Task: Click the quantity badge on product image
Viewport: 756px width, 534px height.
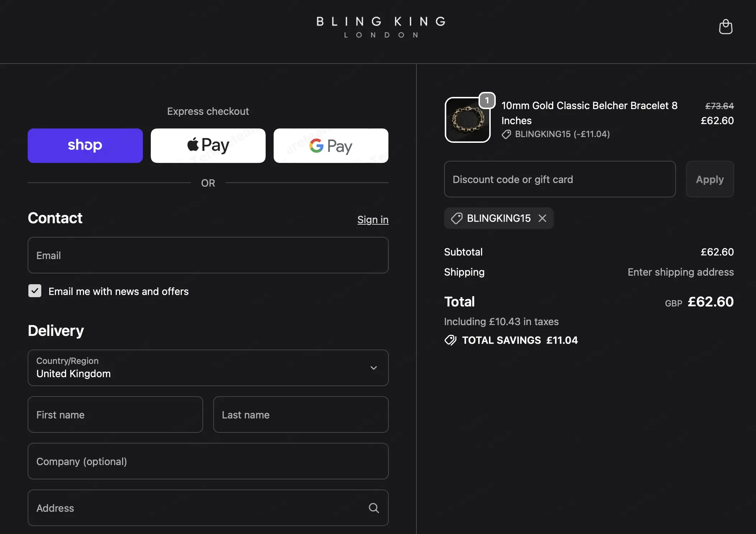Action: [x=487, y=100]
